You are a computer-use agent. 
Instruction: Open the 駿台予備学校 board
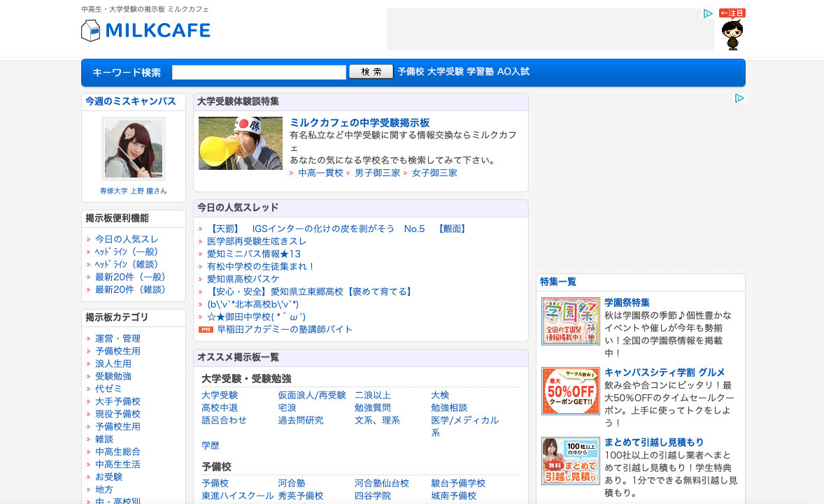pyautogui.click(x=458, y=484)
